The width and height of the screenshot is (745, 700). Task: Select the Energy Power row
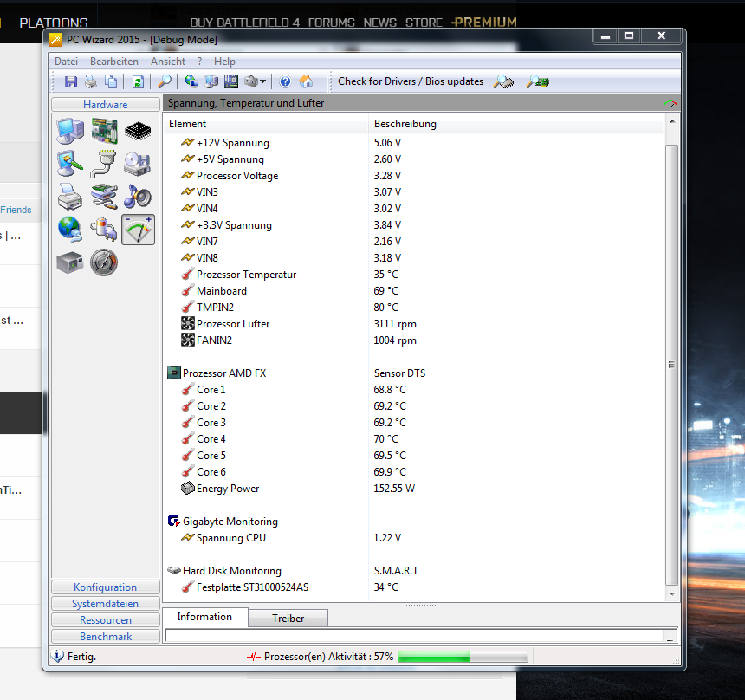click(x=413, y=489)
